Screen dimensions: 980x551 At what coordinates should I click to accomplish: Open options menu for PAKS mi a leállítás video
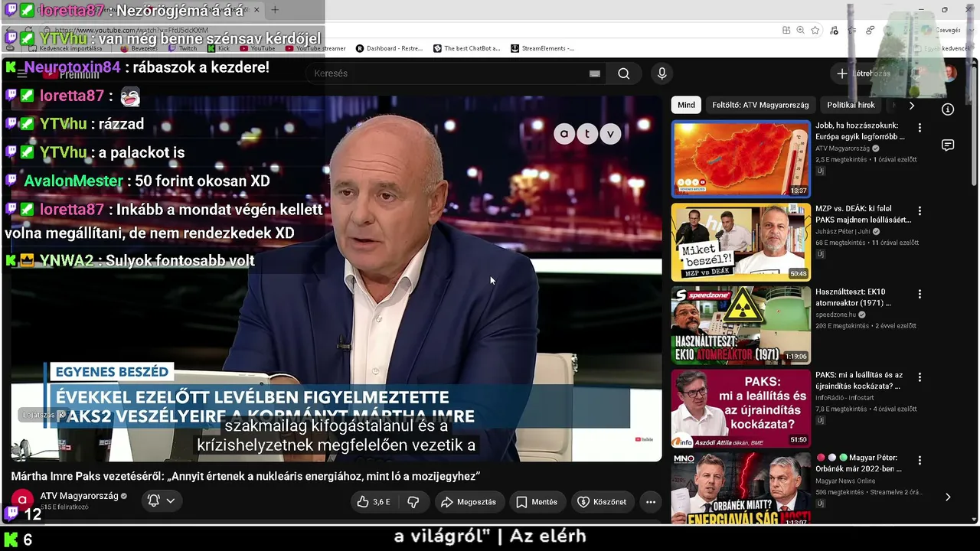click(x=920, y=378)
